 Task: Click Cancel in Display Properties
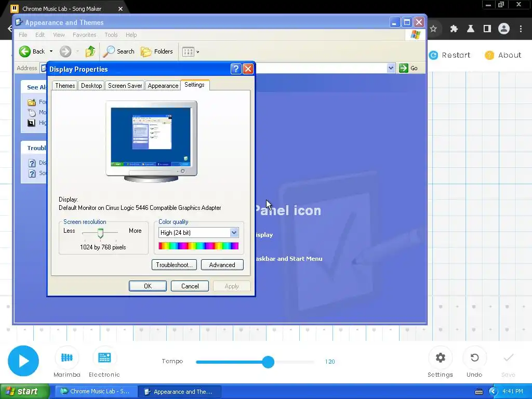coord(190,286)
